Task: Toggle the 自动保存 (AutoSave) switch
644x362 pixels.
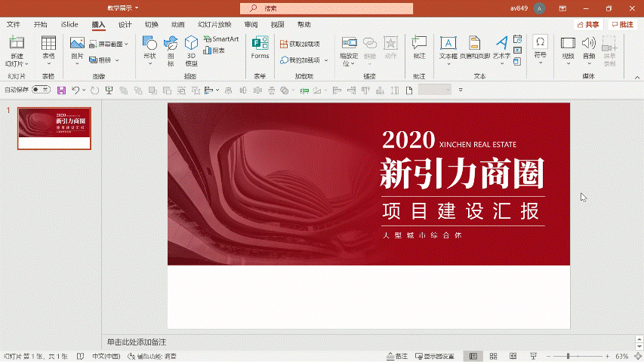Action: tap(41, 90)
